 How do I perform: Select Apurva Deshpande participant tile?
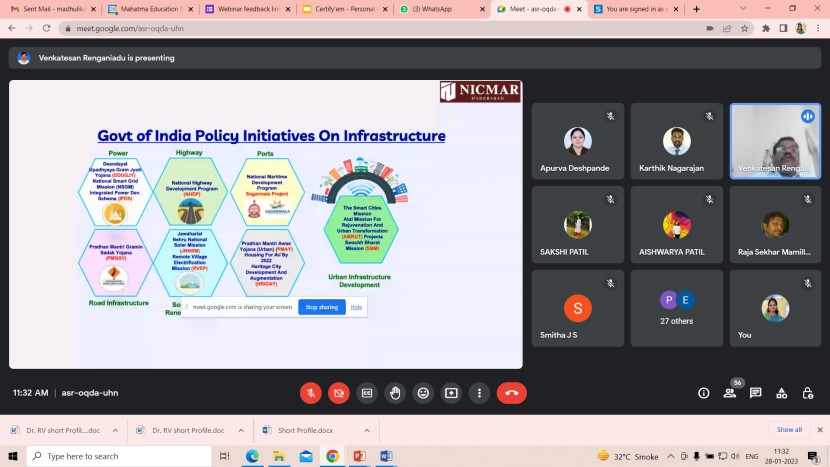click(x=578, y=141)
